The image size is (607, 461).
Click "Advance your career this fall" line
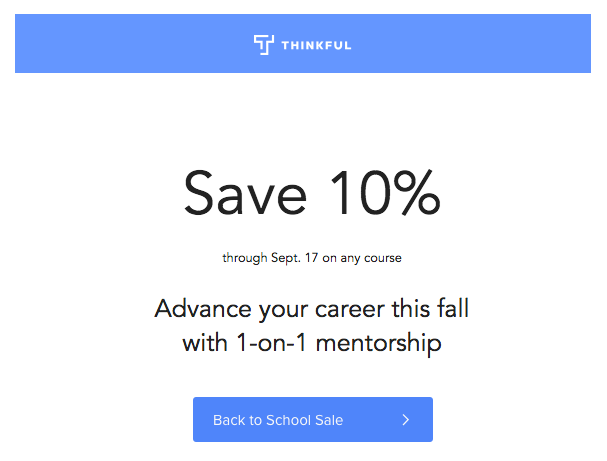tap(312, 310)
